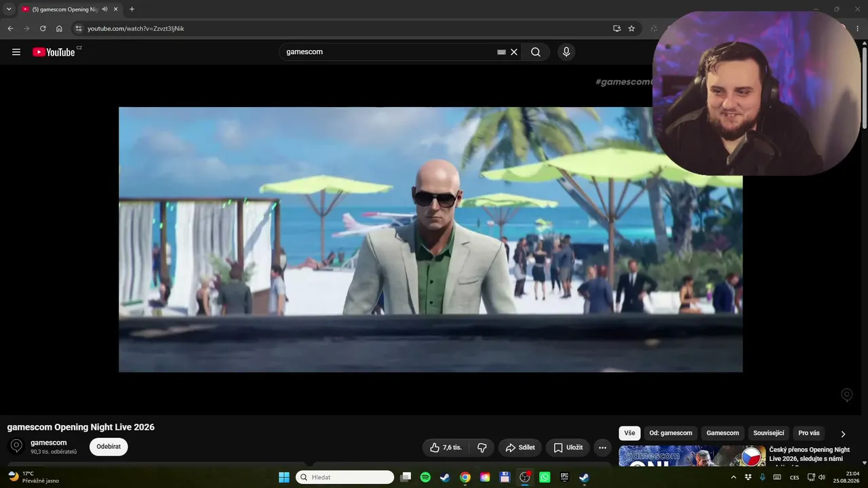The image size is (868, 488).
Task: Mute the tab via speaker icon
Action: pos(104,9)
